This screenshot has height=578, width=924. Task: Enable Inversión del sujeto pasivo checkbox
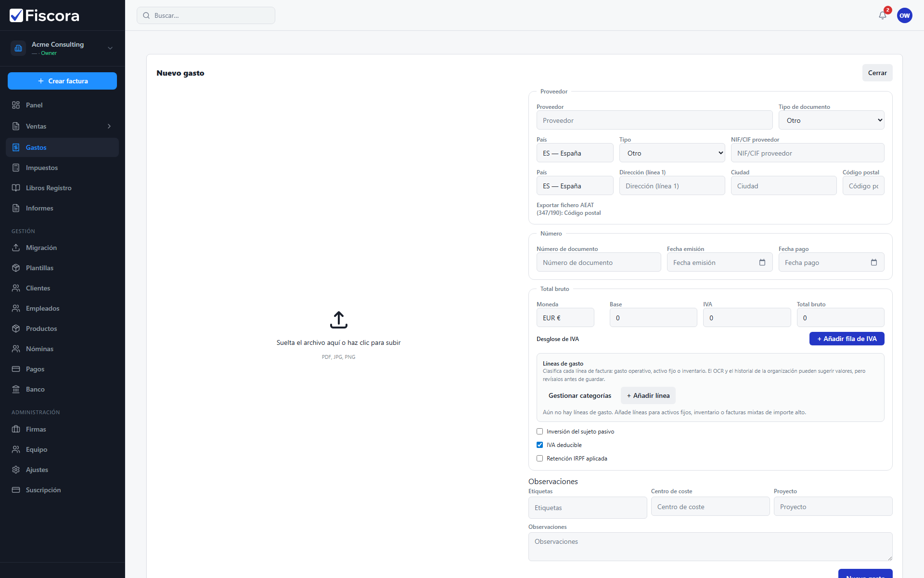539,432
